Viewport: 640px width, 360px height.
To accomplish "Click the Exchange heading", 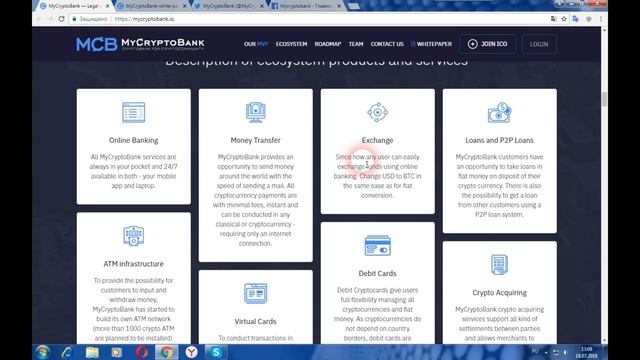I will (x=378, y=140).
